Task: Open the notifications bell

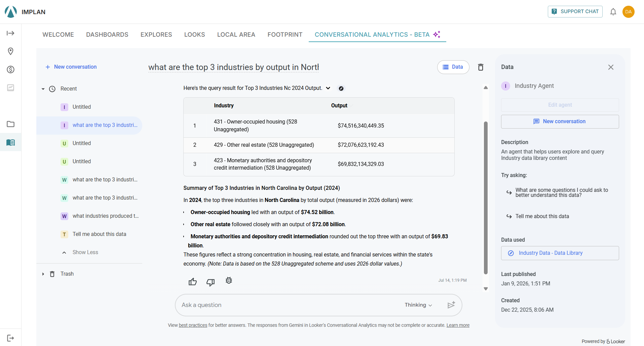Action: click(x=613, y=12)
